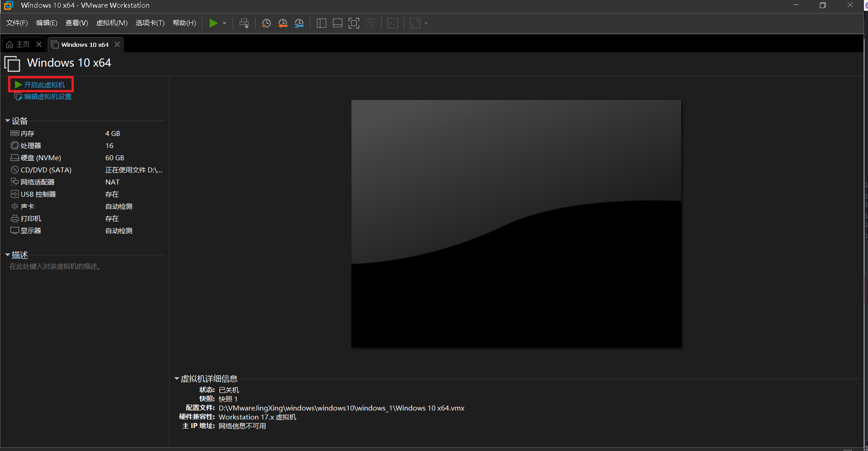This screenshot has width=868, height=451.
Task: Open the 选项卡(T) menu
Action: click(x=150, y=23)
